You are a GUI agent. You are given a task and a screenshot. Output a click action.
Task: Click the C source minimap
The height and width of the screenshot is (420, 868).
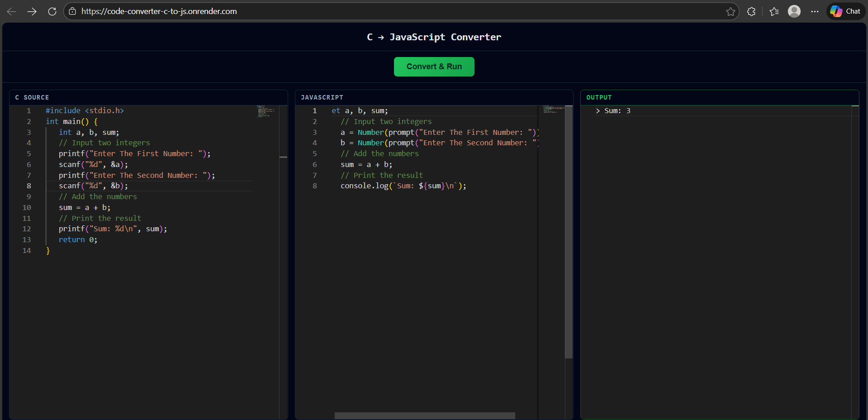pos(266,111)
